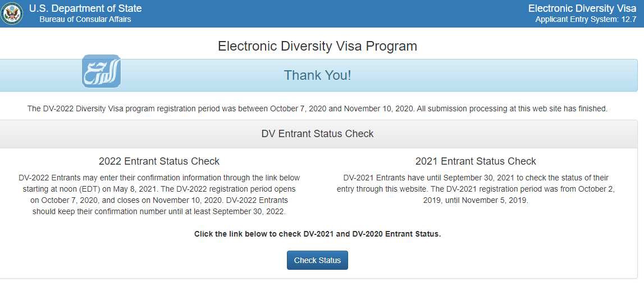Click the "2022 Entrant Status Check" heading
Viewport: 644px width, 290px height.
159,161
